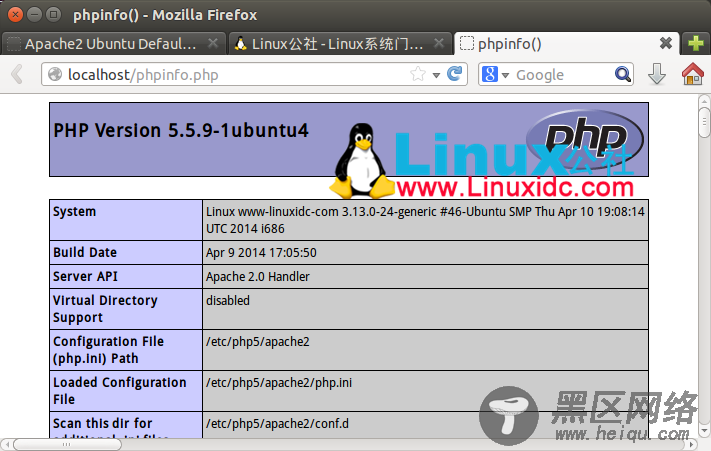Click the scroll down arrow
Image resolution: width=711 pixels, height=451 pixels.
(704, 430)
